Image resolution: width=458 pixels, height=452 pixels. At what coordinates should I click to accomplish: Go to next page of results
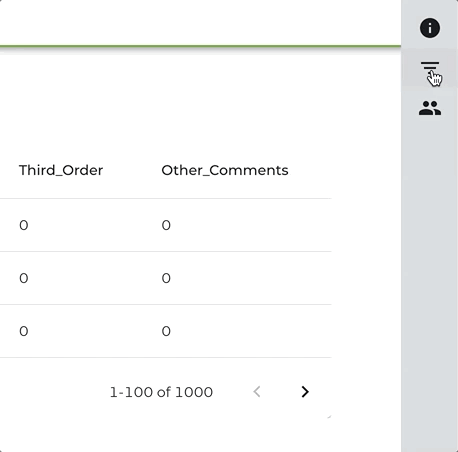point(305,392)
